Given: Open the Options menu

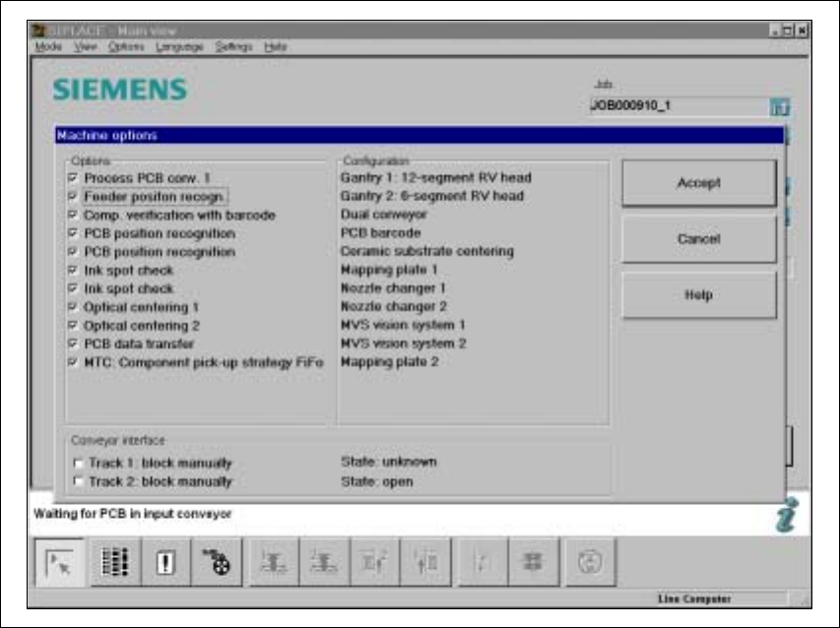Looking at the screenshot, I should 126,46.
